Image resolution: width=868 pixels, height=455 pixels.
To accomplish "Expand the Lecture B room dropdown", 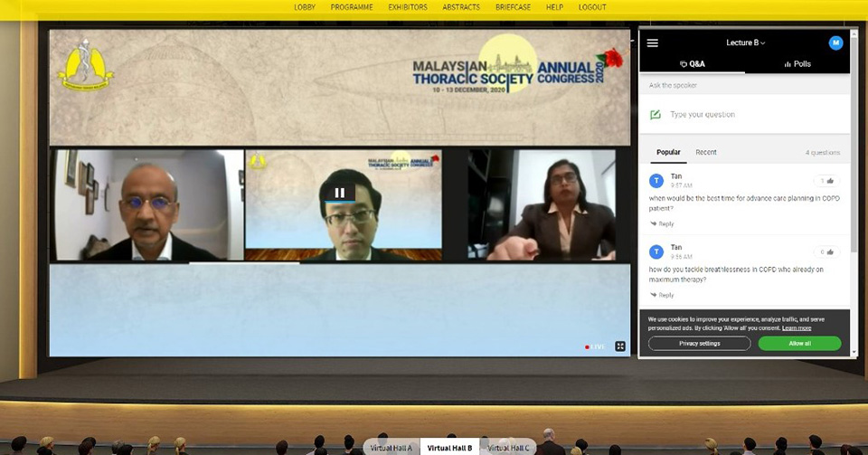I will (x=745, y=43).
